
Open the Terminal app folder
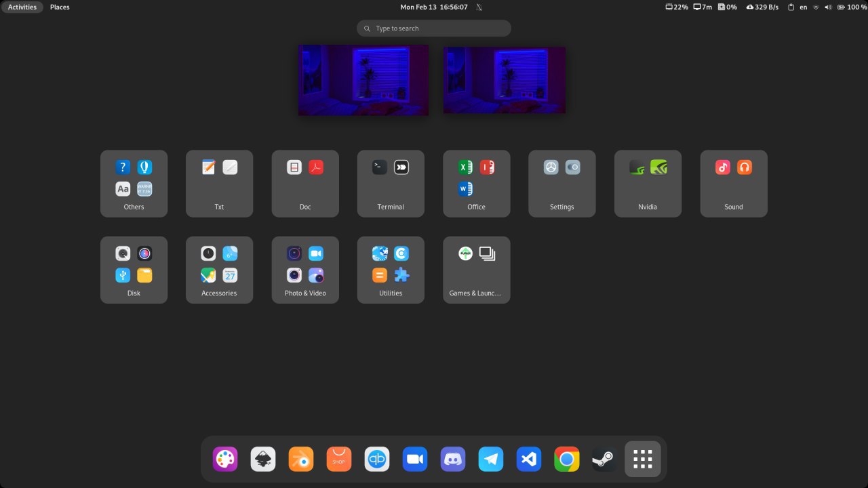(391, 184)
